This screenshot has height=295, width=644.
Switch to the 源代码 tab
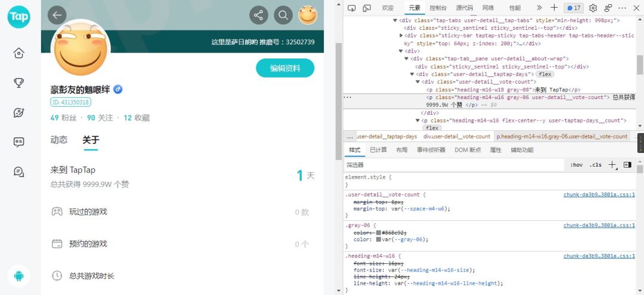tap(464, 8)
